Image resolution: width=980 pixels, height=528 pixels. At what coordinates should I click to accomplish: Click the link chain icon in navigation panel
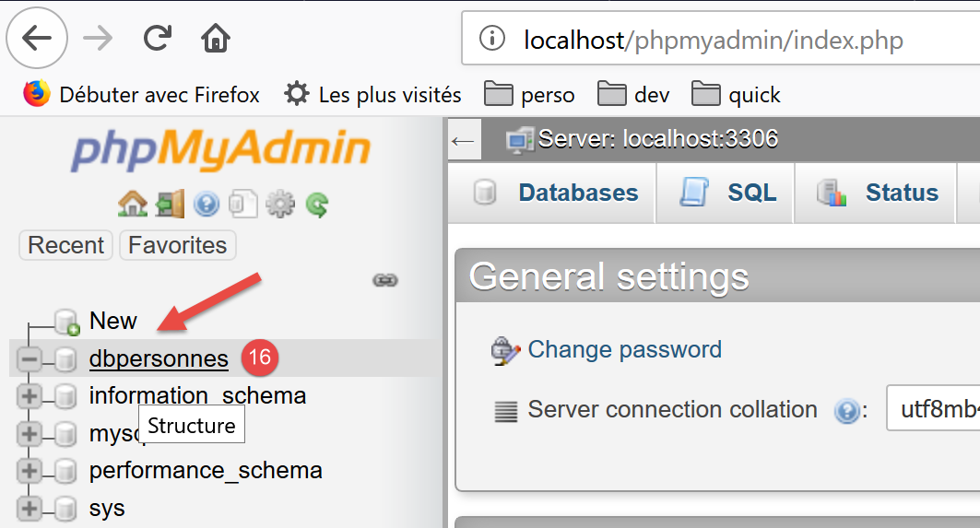[384, 280]
